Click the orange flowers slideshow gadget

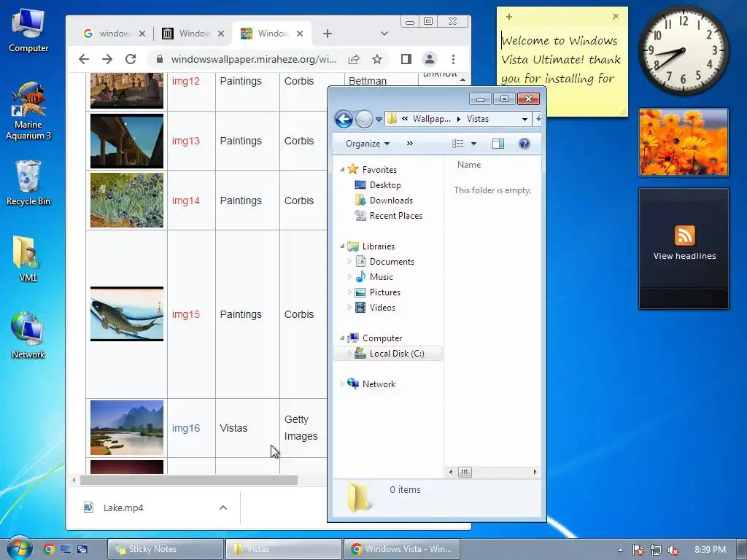(x=684, y=142)
